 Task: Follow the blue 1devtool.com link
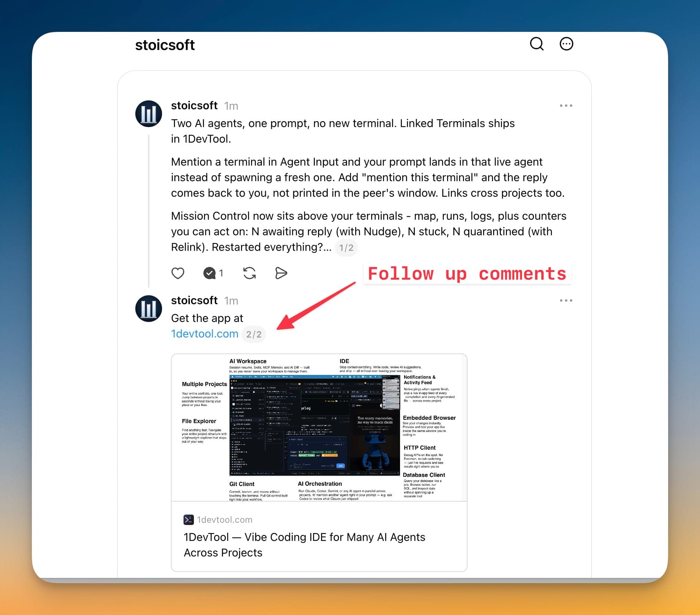pyautogui.click(x=205, y=334)
